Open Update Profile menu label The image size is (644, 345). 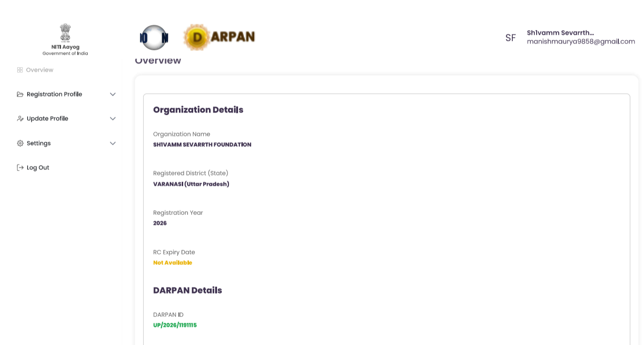(47, 119)
